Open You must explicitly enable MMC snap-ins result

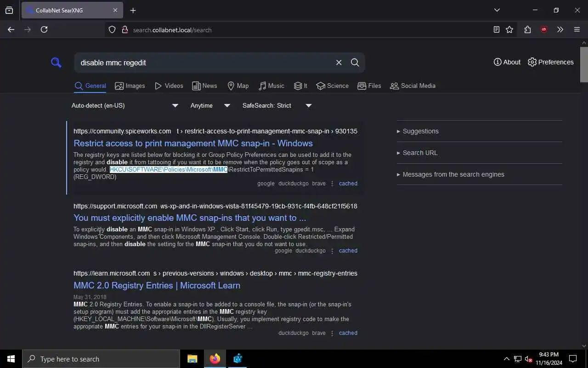190,218
